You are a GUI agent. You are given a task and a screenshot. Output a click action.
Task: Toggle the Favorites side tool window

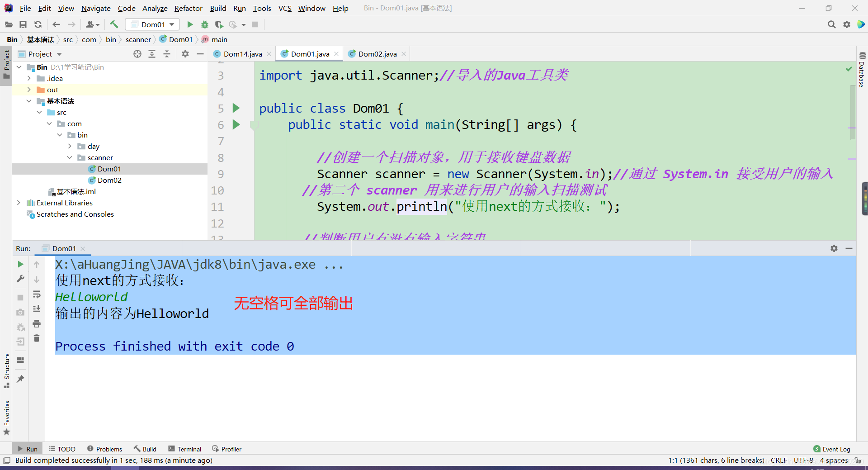point(6,417)
